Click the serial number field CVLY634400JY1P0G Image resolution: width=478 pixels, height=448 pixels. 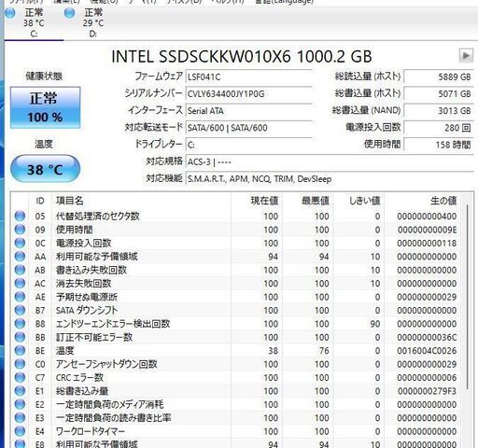pyautogui.click(x=248, y=93)
